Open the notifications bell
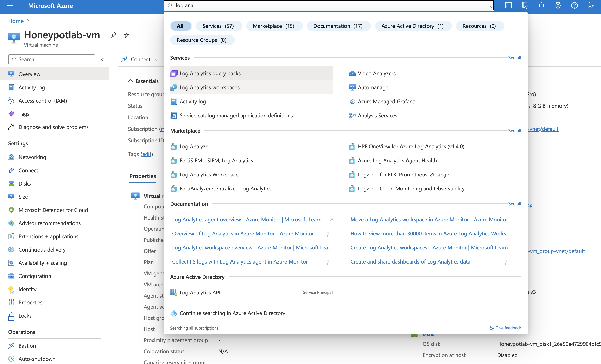Image resolution: width=601 pixels, height=364 pixels. (542, 5)
